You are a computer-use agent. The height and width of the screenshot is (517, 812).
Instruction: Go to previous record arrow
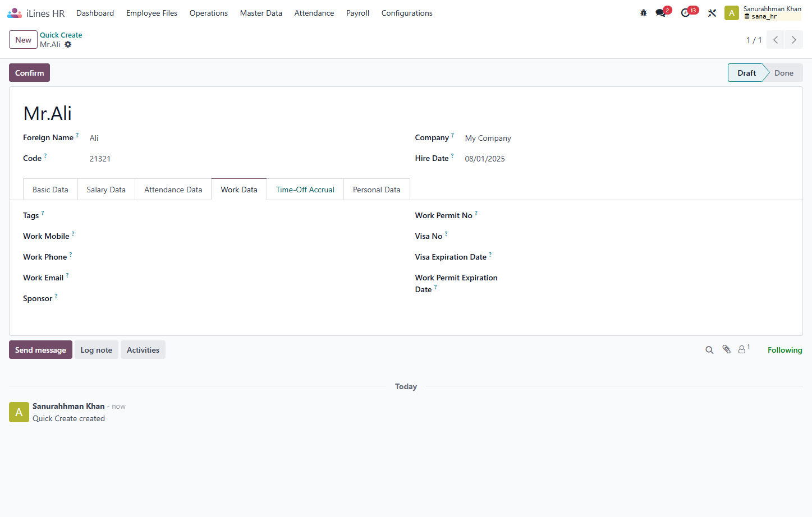point(776,40)
